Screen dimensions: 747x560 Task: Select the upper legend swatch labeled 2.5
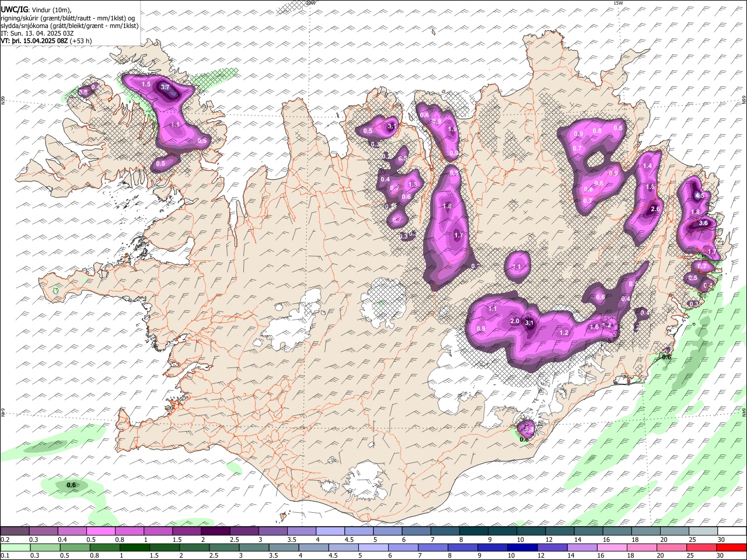coord(243,531)
